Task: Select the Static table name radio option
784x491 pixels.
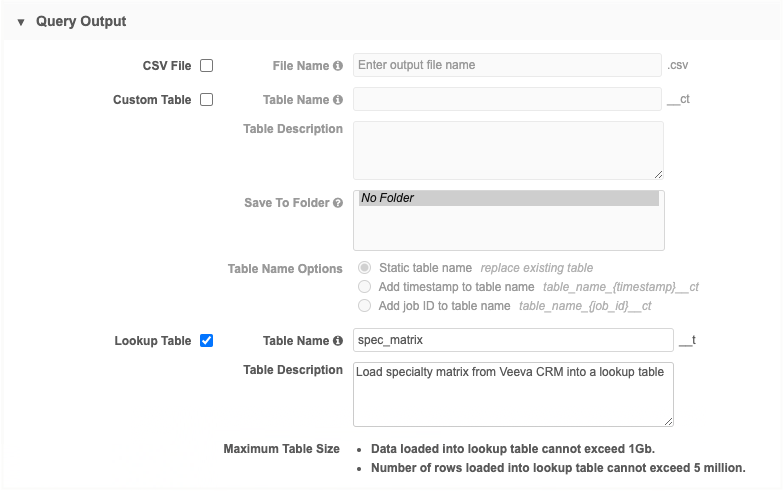Action: pos(365,268)
